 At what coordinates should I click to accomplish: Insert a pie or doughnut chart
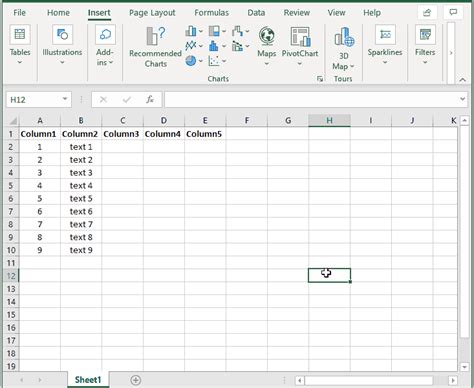click(x=194, y=61)
